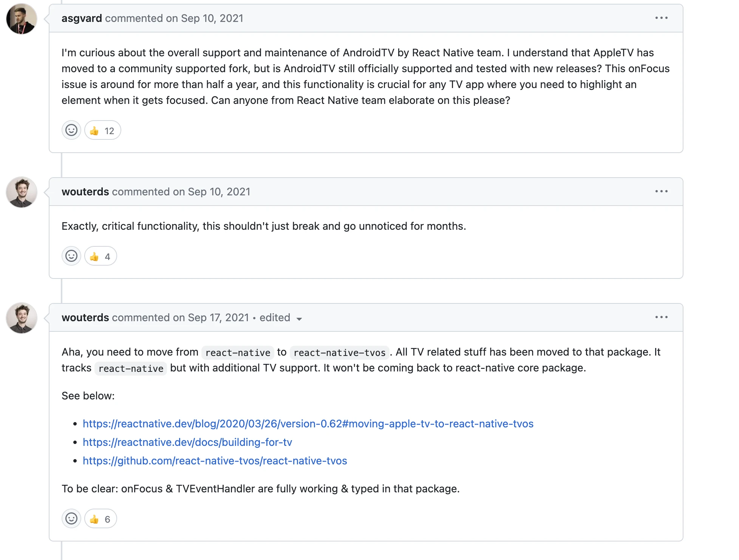
Task: Open asgvard username link
Action: (x=82, y=18)
